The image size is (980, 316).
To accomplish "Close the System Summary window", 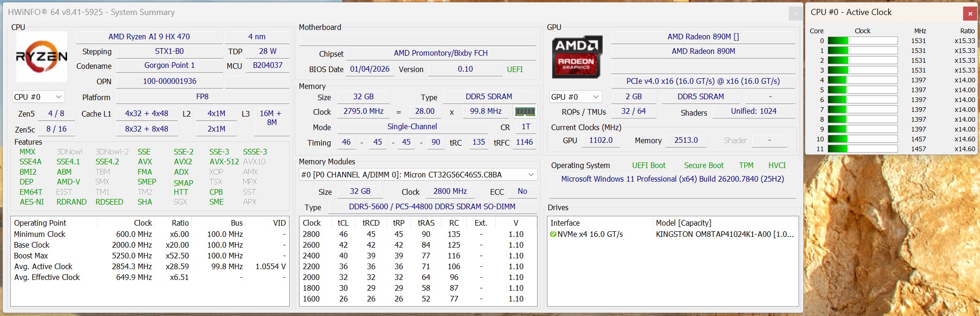I will pos(795,14).
